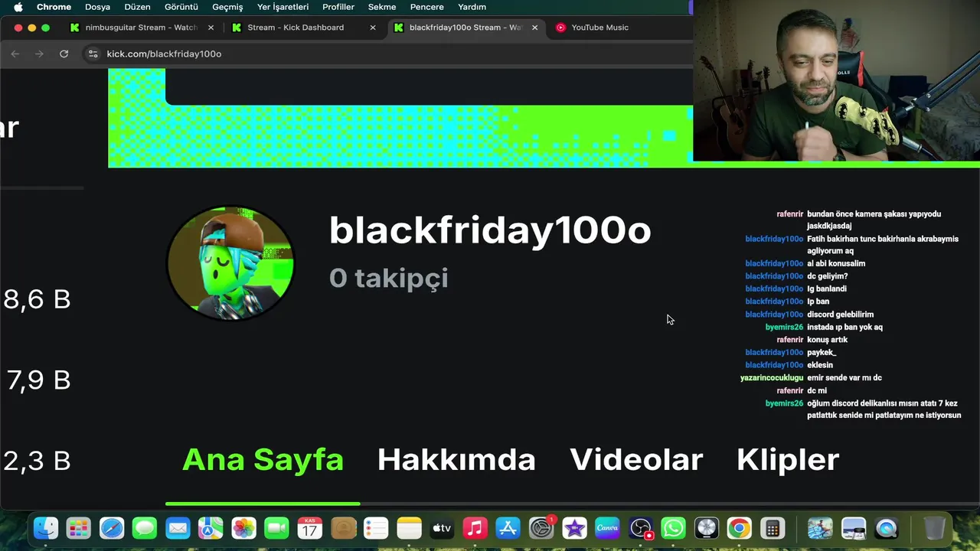Click byemirs26 name beside 'instada ıp ban'
980x551 pixels.
click(x=784, y=327)
